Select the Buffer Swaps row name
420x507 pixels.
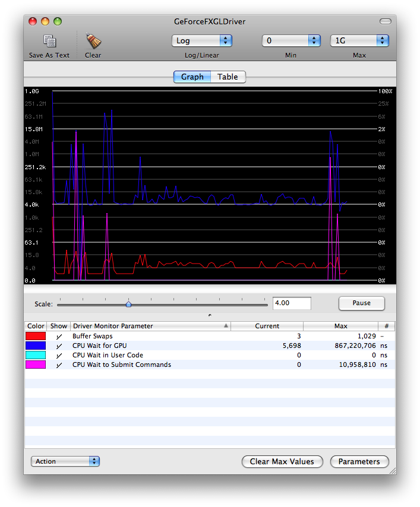pos(93,336)
